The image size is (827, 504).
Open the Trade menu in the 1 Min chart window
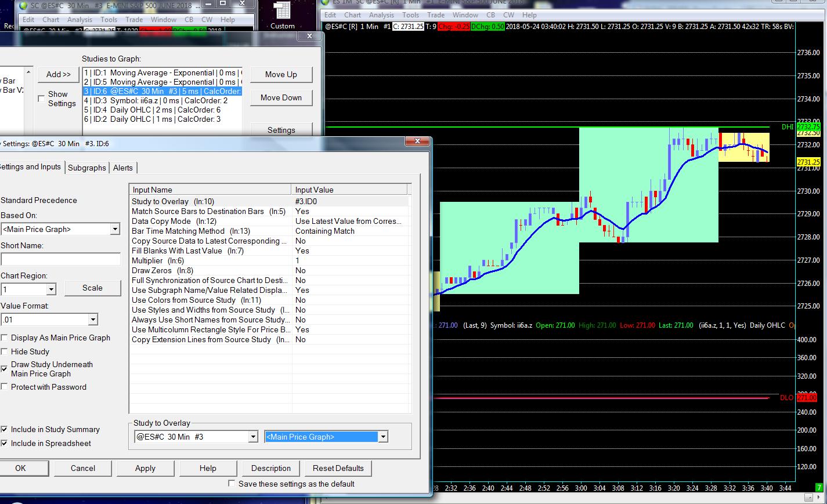coord(436,15)
